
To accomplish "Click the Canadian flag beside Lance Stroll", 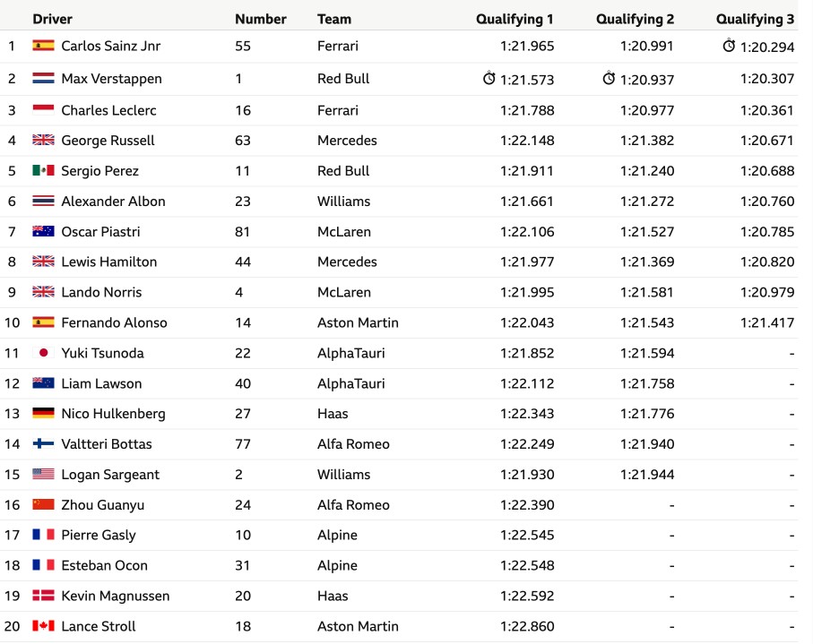I will pos(43,626).
